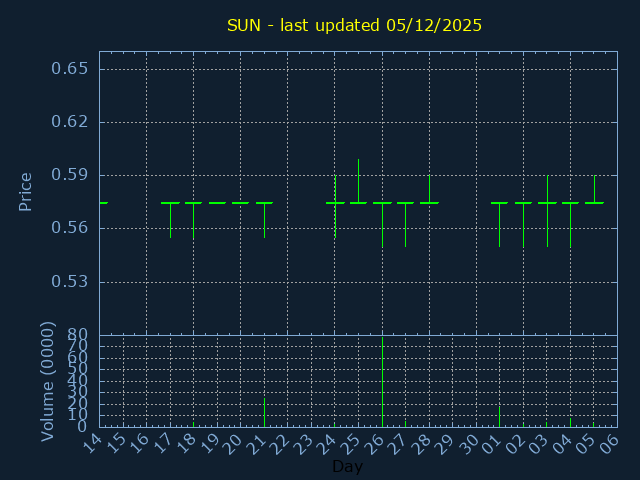This screenshot has width=640, height=480.
Task: Click the x-axis date label 30
Action: (469, 444)
